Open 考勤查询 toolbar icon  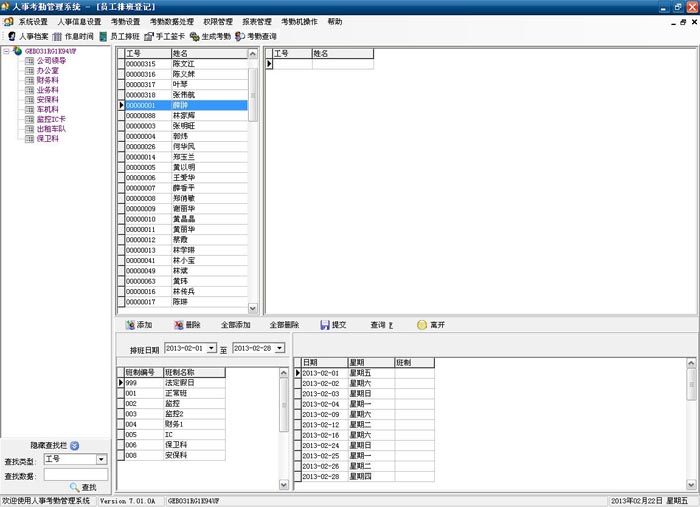tap(257, 36)
